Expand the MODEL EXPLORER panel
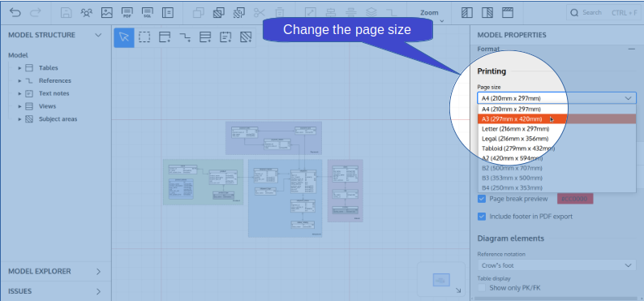The image size is (644, 301). 55,272
